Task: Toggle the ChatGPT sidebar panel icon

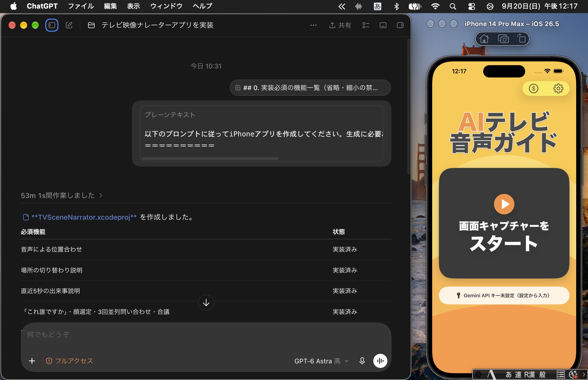Action: (52, 25)
